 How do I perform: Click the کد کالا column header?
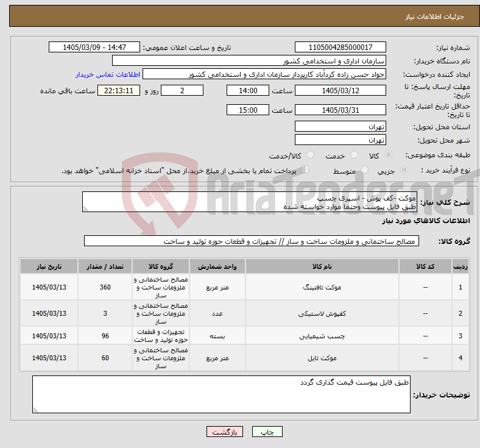point(425,266)
